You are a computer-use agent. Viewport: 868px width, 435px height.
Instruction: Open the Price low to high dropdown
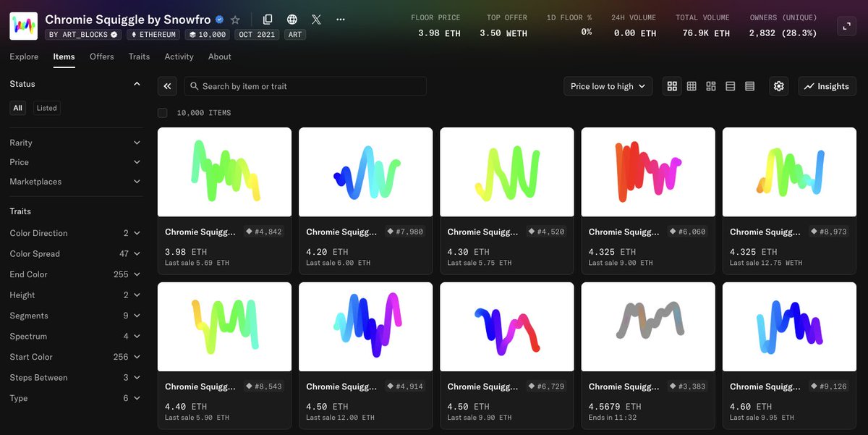pyautogui.click(x=608, y=86)
